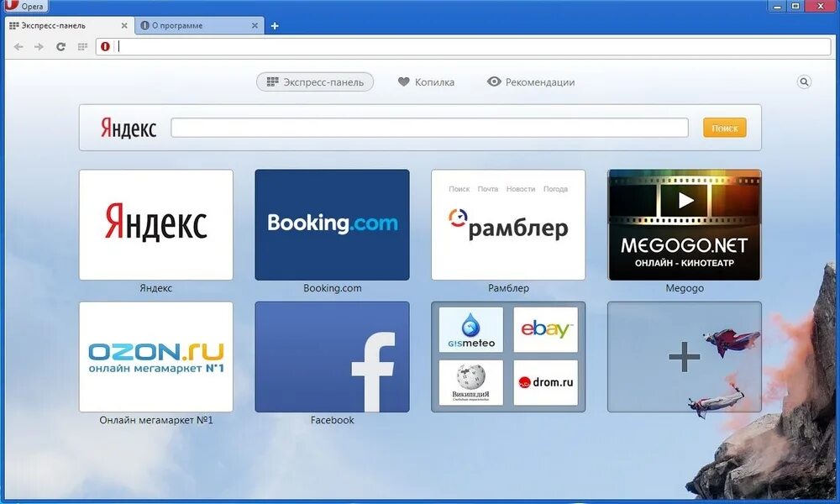The width and height of the screenshot is (840, 504).
Task: Open the Opera main menu button
Action: (25, 6)
